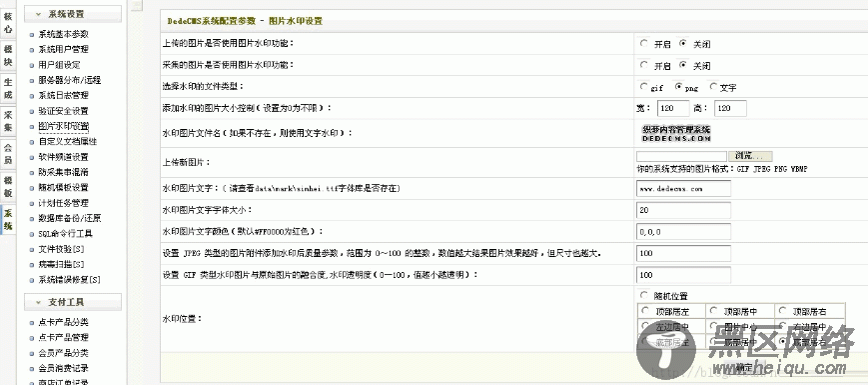The height and width of the screenshot is (385, 868).
Task: Click the 确定 submit button
Action: point(744,367)
